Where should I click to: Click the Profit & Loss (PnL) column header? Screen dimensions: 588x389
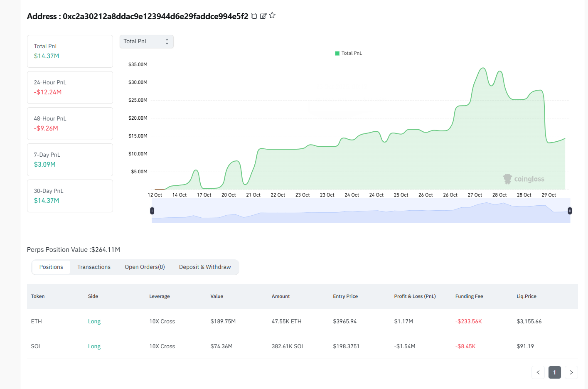pyautogui.click(x=415, y=296)
